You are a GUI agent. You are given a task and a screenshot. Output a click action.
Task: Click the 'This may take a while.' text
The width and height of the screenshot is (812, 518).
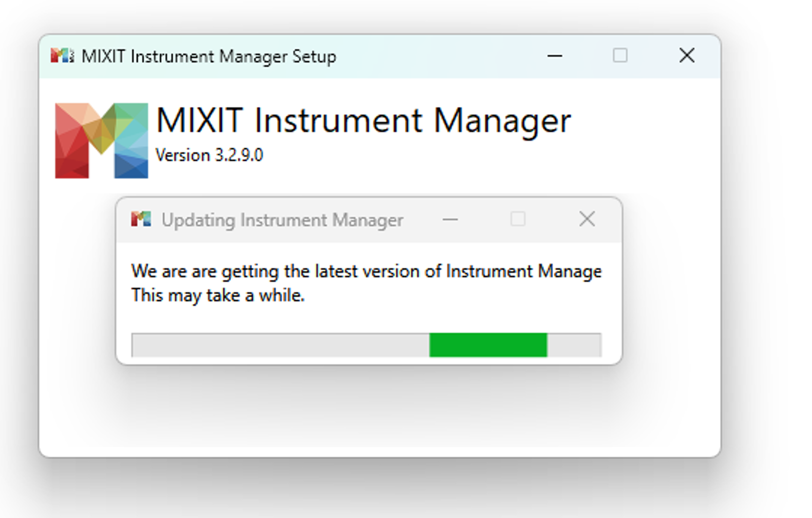point(218,296)
